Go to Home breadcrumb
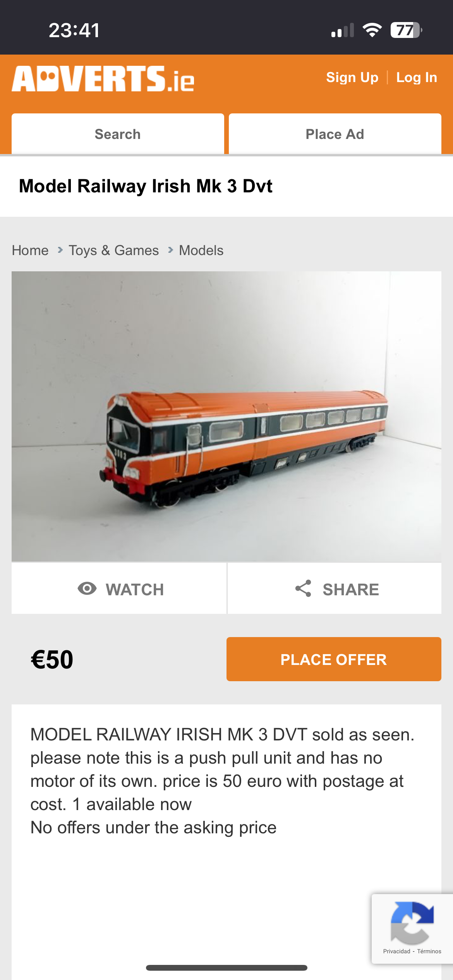Viewport: 453px width, 980px height. pos(30,250)
